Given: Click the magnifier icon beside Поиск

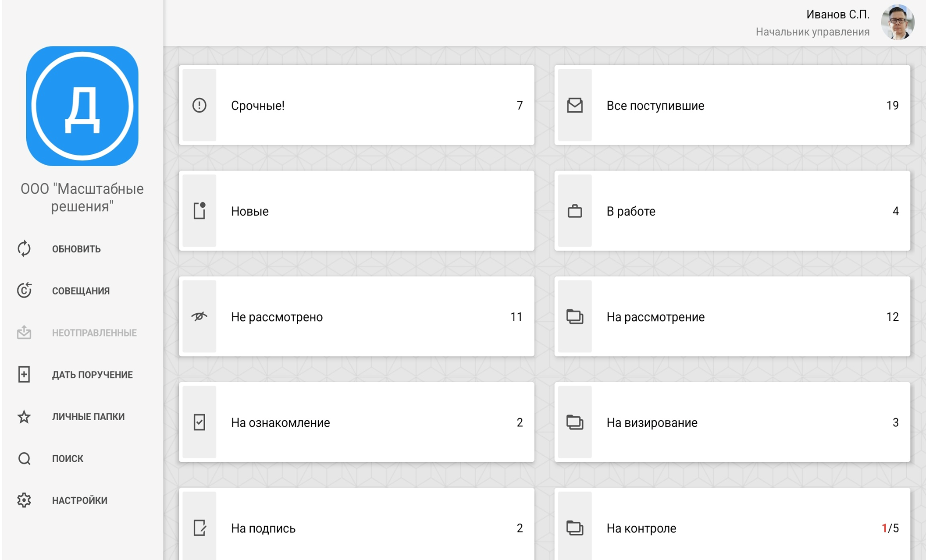Looking at the screenshot, I should (x=24, y=458).
